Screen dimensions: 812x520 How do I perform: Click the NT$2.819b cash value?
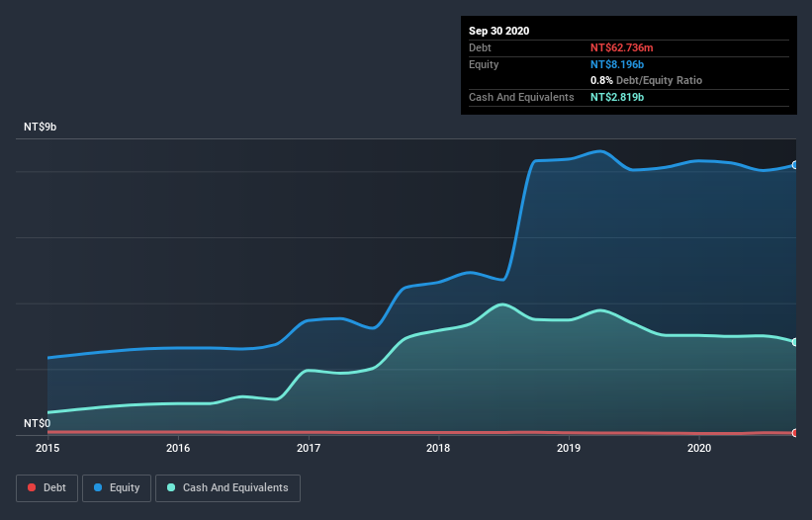pyautogui.click(x=617, y=97)
